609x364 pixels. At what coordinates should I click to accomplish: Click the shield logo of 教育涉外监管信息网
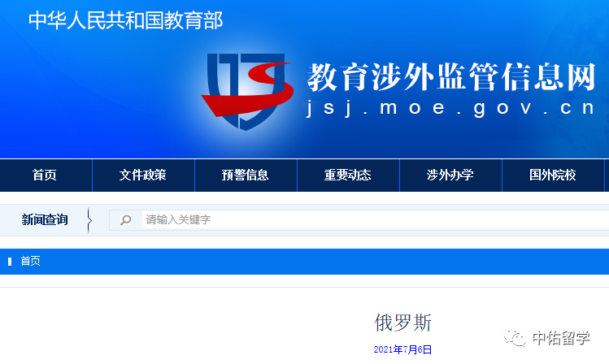247,92
